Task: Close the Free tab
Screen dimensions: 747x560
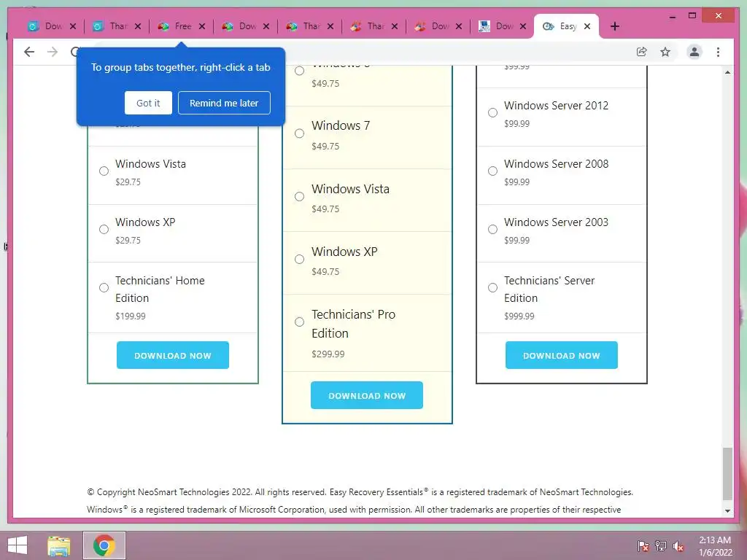Action: [202, 26]
